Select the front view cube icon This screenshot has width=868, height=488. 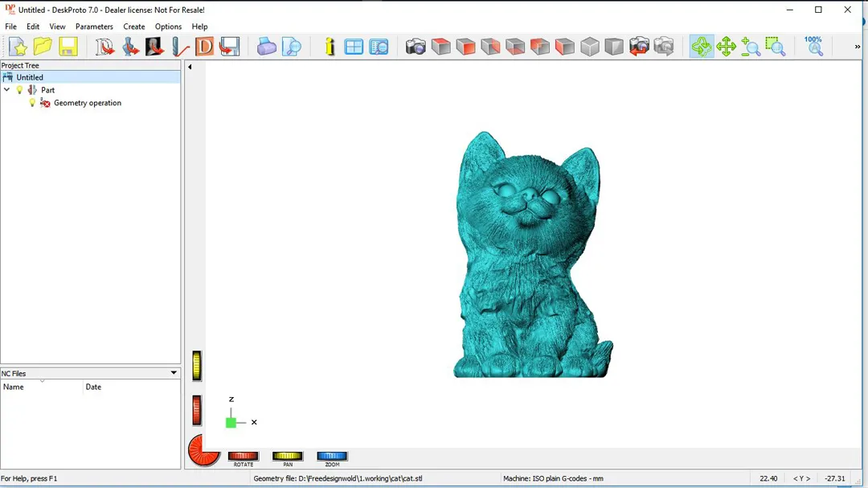[x=465, y=47]
